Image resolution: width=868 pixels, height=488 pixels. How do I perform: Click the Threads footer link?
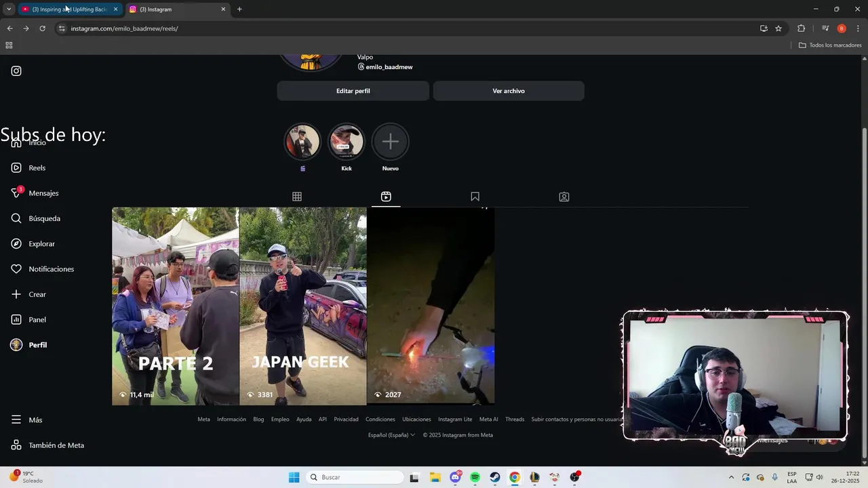[x=515, y=420]
